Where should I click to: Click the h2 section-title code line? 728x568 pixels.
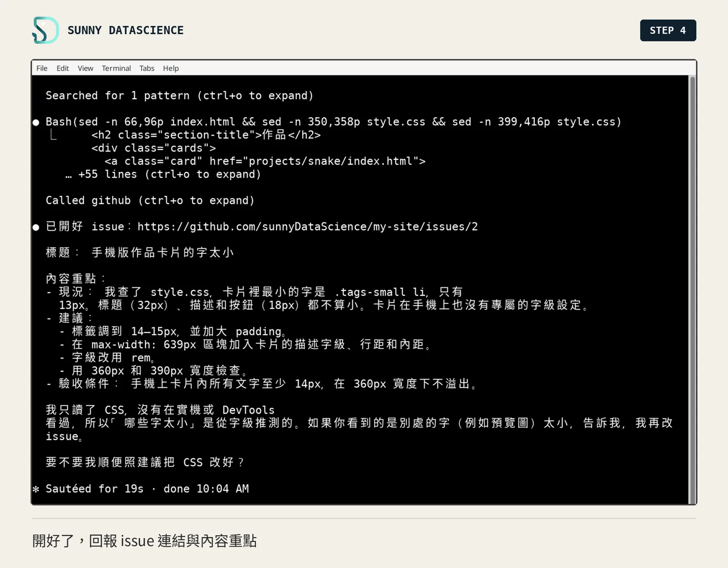(206, 135)
